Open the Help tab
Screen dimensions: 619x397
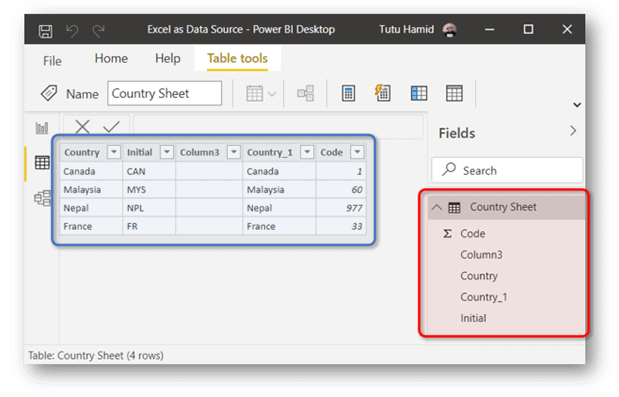[167, 58]
